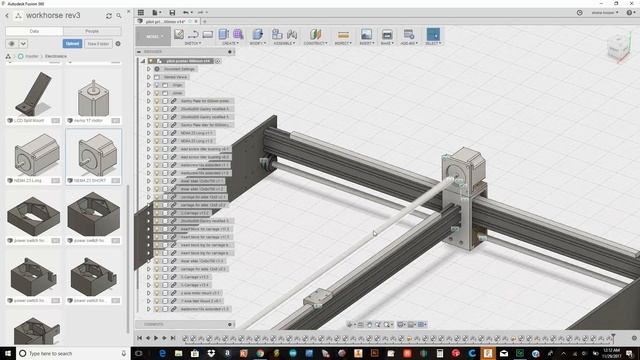Collapse the root component tree arrow

click(143, 61)
